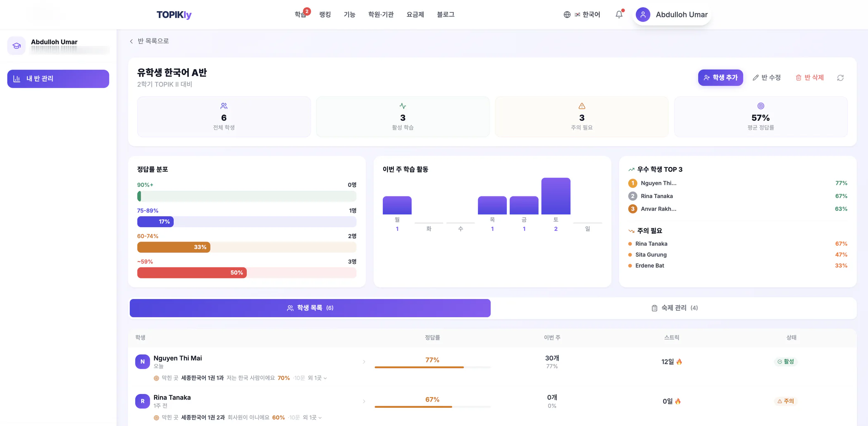Click the 75-89% distribution bar
The width and height of the screenshot is (868, 426).
click(247, 222)
